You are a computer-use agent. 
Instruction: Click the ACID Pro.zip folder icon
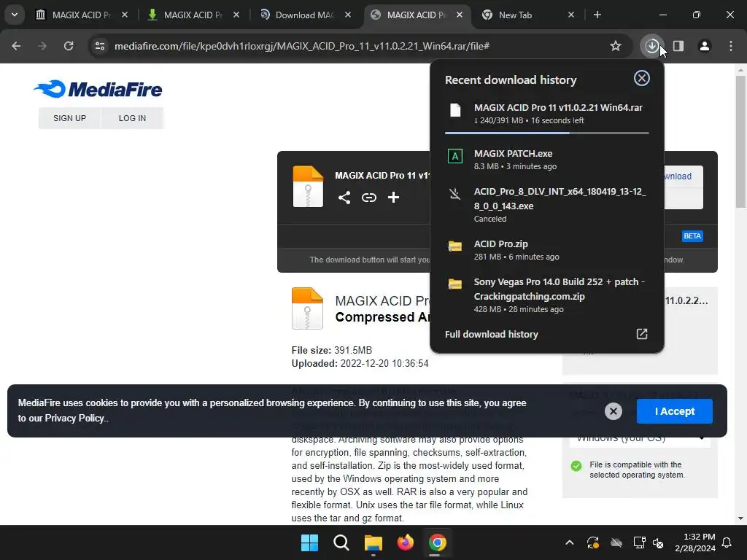click(455, 246)
